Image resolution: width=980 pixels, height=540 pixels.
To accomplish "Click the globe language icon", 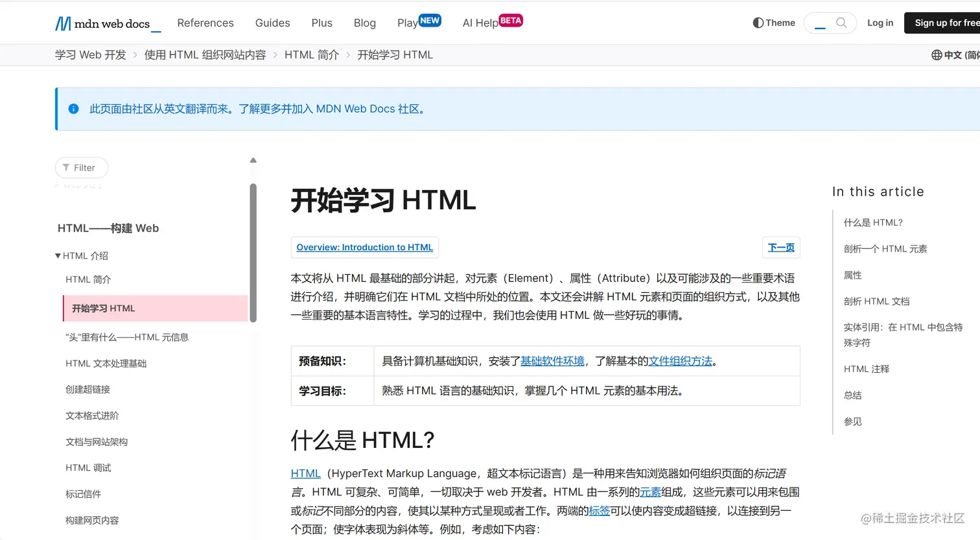I will coord(937,55).
